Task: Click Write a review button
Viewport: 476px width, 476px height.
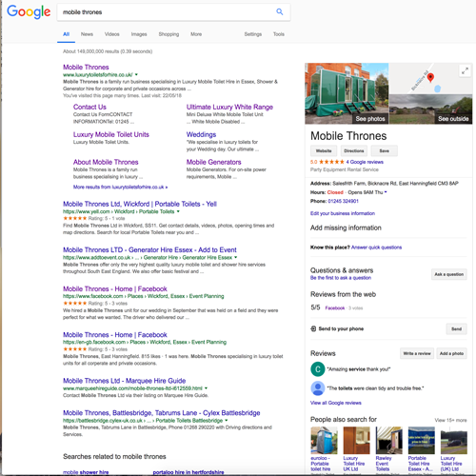Action: pyautogui.click(x=417, y=353)
